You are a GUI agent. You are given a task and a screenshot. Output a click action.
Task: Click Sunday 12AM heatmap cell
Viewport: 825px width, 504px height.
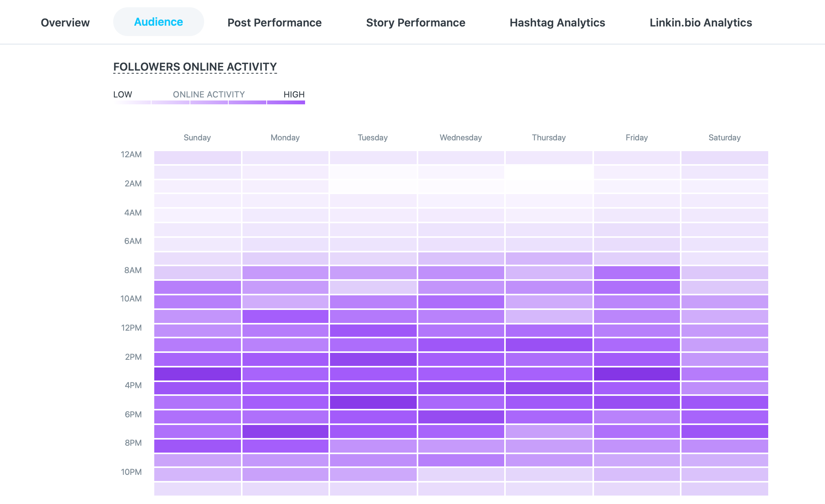[198, 158]
